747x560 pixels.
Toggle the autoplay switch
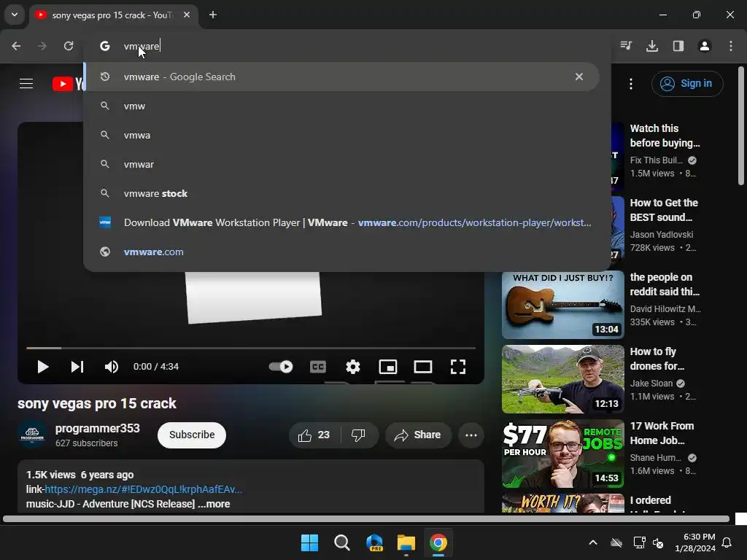click(281, 367)
